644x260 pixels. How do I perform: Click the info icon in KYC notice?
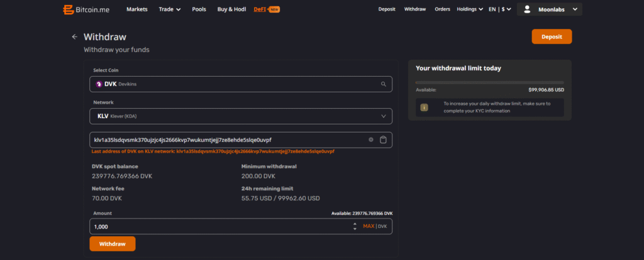coord(424,107)
